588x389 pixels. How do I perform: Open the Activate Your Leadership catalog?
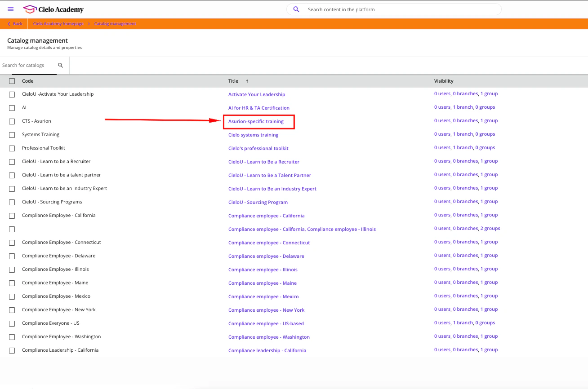pyautogui.click(x=257, y=94)
